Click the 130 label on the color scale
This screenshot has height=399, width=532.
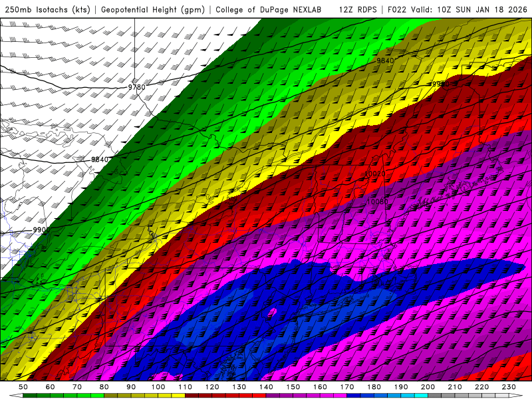click(x=239, y=387)
